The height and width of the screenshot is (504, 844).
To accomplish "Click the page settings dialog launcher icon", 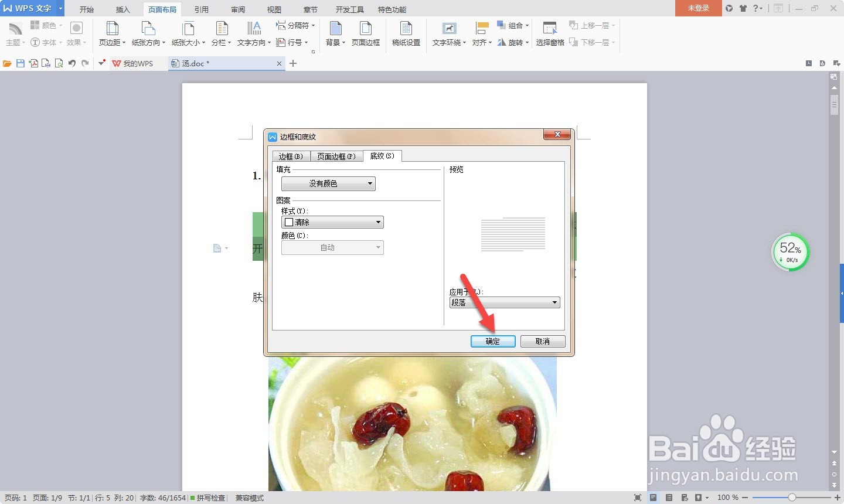I will coord(313,52).
